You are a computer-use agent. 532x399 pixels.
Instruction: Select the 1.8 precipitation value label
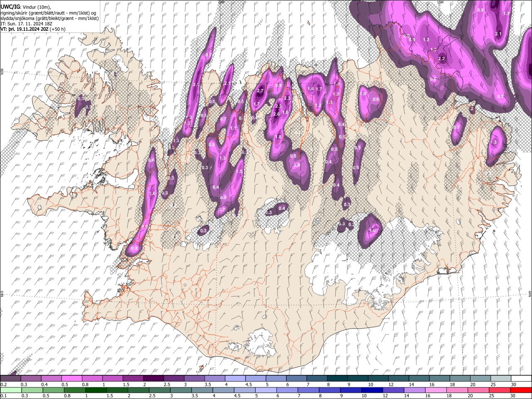tap(278, 137)
